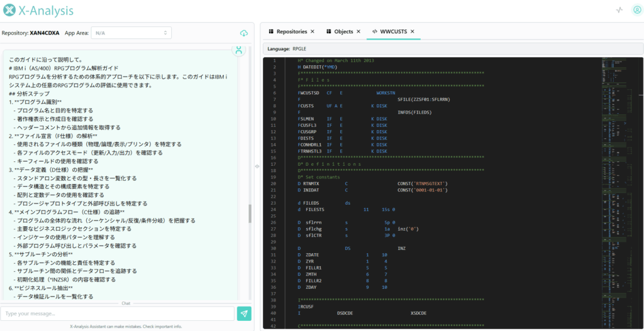Open the App Area dropdown
The image size is (644, 331).
point(131,33)
